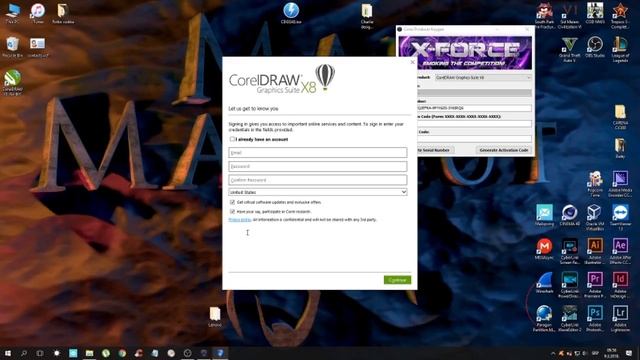Open Adobe Photoshop shortcut

(595, 318)
